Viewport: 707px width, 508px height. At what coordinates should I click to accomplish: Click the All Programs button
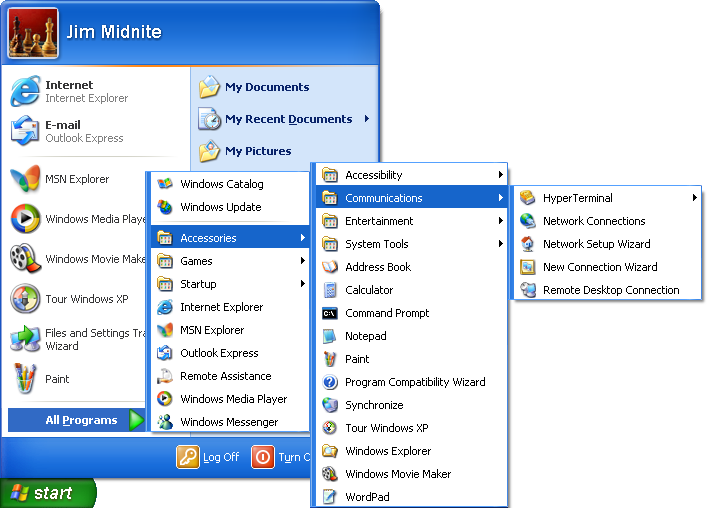tap(77, 420)
